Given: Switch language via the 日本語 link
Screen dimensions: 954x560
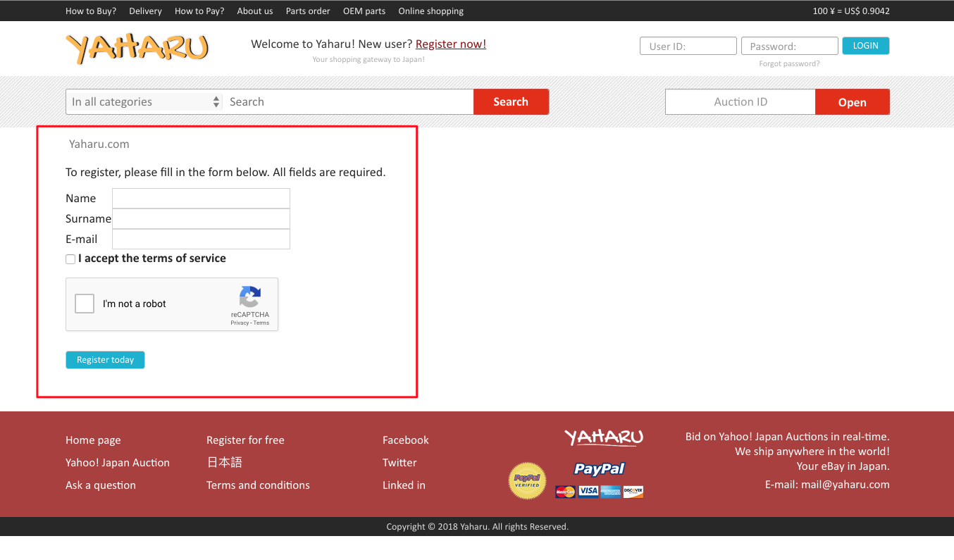Looking at the screenshot, I should pos(224,463).
